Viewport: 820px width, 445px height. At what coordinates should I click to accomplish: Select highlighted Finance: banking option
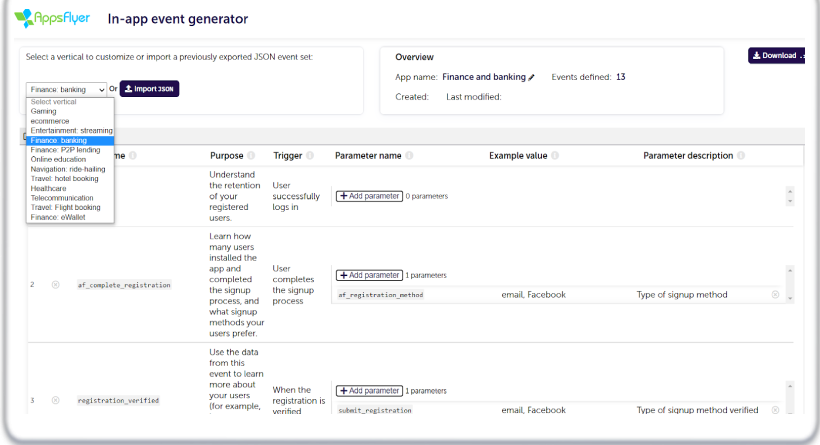click(x=70, y=140)
